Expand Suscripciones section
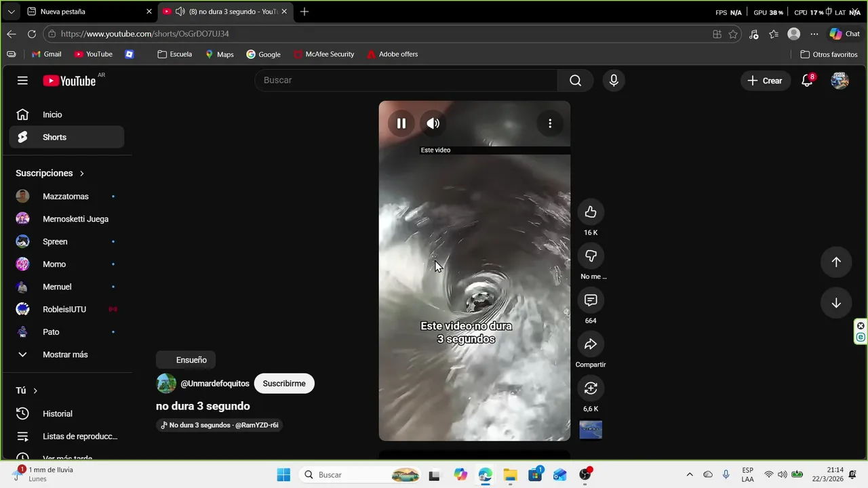868x488 pixels. pos(50,174)
